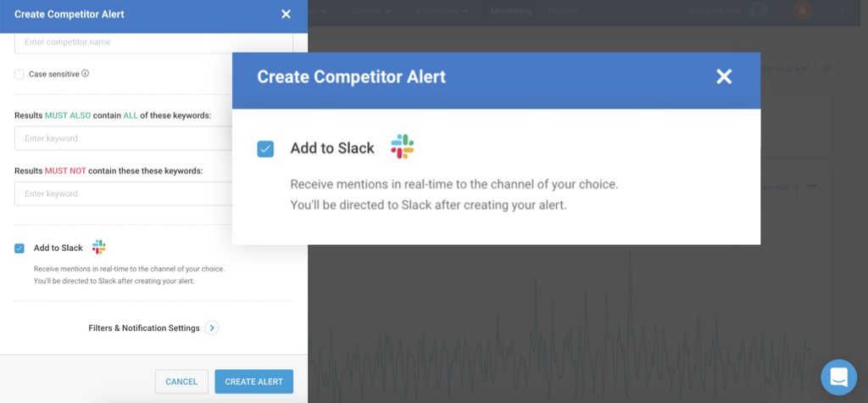Open the notifications bell icon
This screenshot has width=868, height=403.
pos(801,11)
